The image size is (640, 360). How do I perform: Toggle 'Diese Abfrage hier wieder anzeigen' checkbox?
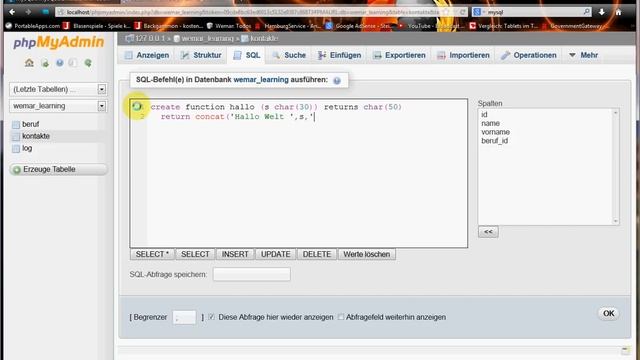212,317
